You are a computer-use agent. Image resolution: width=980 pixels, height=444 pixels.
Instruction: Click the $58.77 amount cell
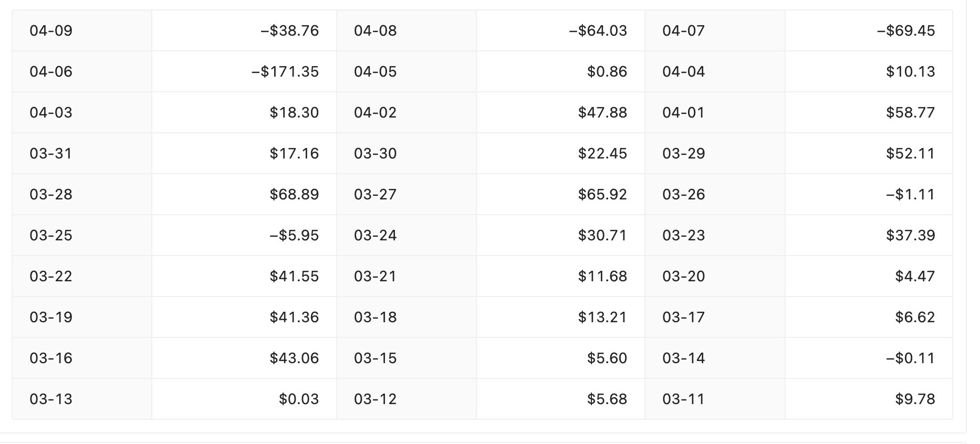click(x=869, y=112)
